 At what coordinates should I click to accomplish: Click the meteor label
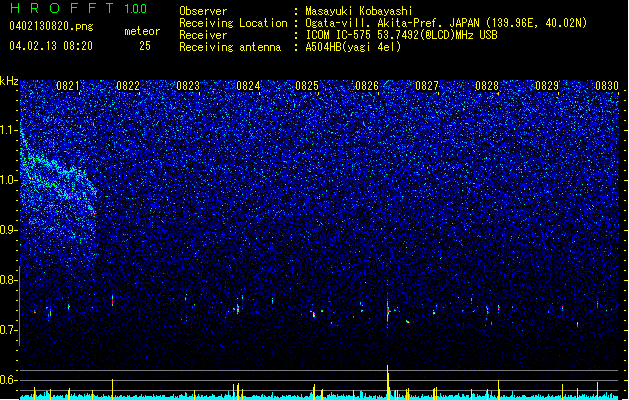(142, 31)
